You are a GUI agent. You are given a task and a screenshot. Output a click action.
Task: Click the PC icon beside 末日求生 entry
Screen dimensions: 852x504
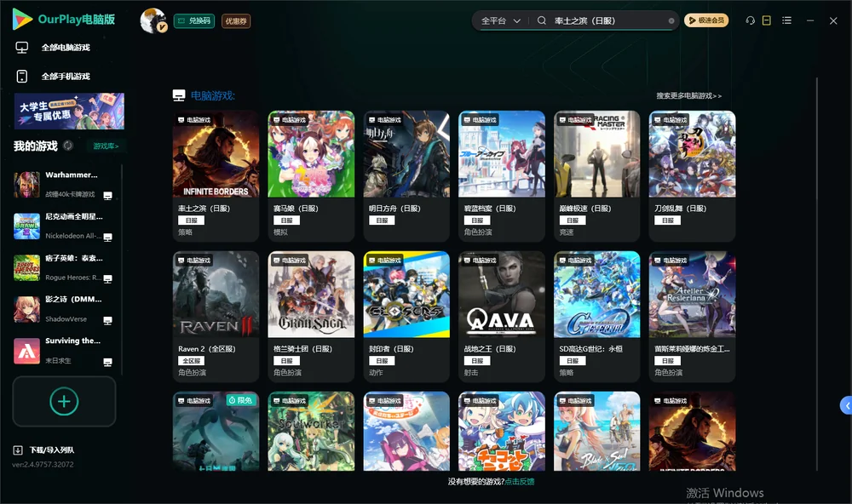[107, 363]
